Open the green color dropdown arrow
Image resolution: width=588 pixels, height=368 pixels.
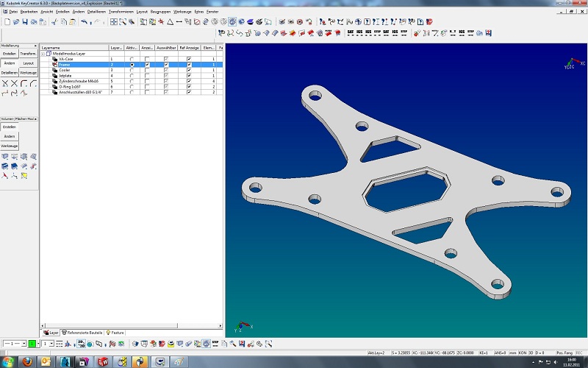38,344
